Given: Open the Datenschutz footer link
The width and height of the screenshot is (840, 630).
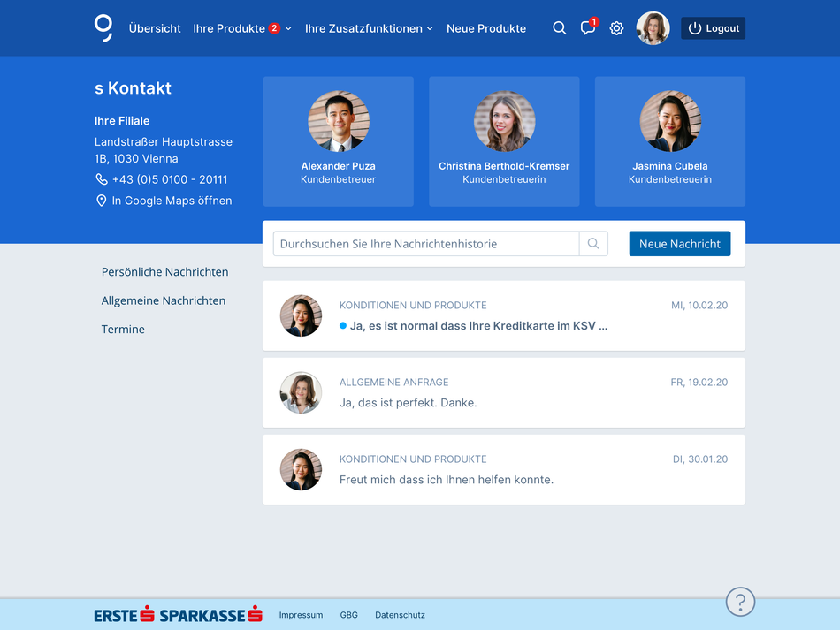Looking at the screenshot, I should 401,615.
